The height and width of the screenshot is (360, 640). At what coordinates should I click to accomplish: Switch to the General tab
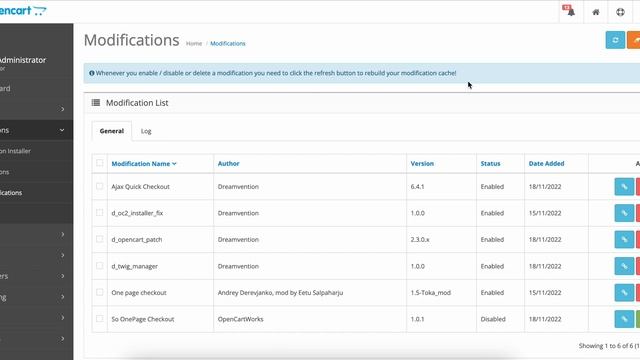tap(111, 131)
